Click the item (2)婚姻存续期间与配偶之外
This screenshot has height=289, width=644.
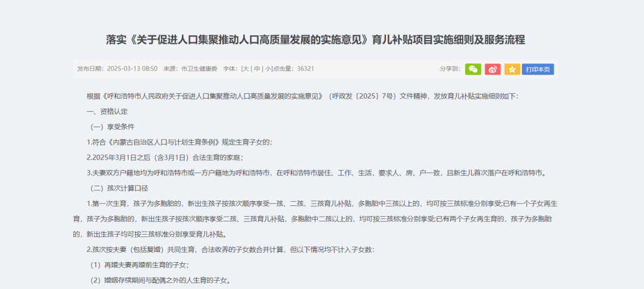pos(160,281)
